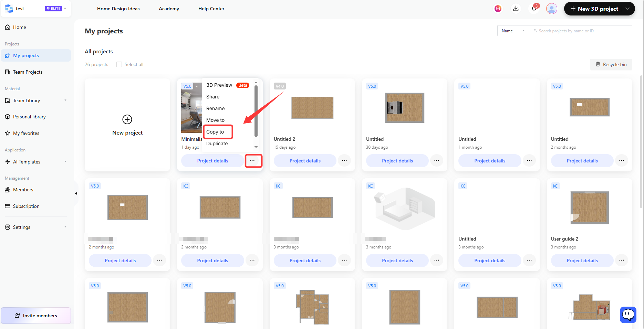Open Project details for User guide 2
The width and height of the screenshot is (644, 329).
pyautogui.click(x=582, y=261)
